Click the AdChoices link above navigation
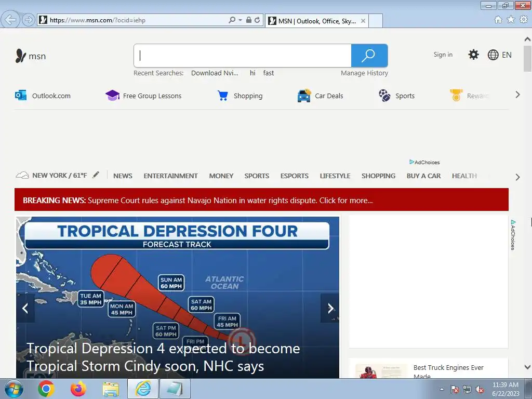Screen dimensions: 532x399 (424, 162)
